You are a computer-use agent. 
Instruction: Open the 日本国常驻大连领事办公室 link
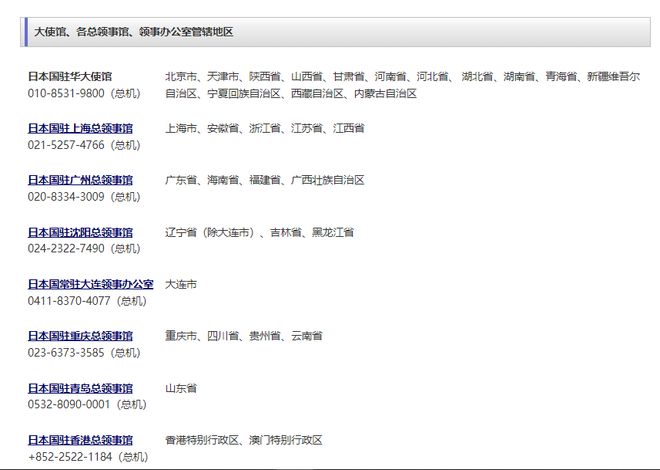[x=90, y=284]
